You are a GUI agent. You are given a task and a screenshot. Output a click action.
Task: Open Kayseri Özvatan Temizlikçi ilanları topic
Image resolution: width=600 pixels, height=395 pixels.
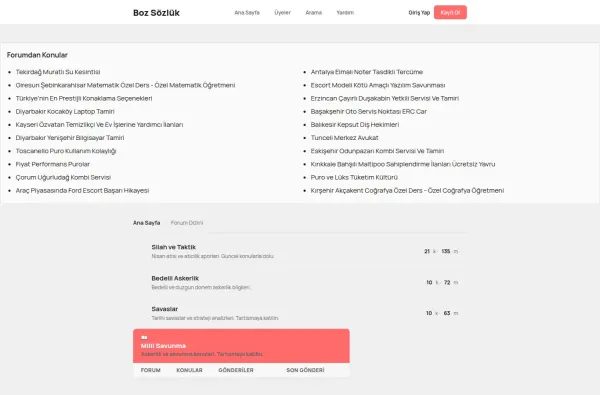99,124
